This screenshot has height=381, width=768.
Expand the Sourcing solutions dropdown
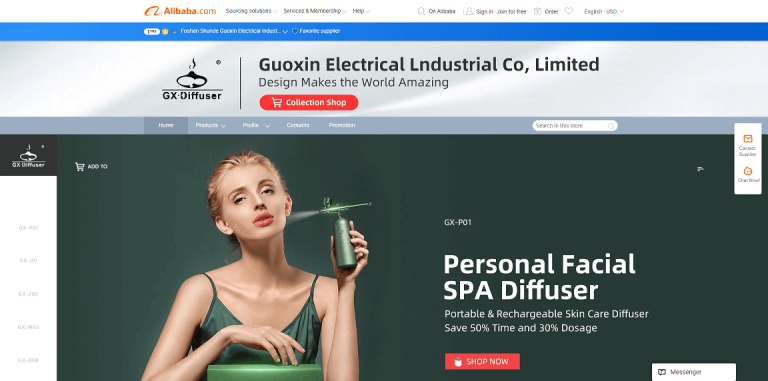click(252, 11)
